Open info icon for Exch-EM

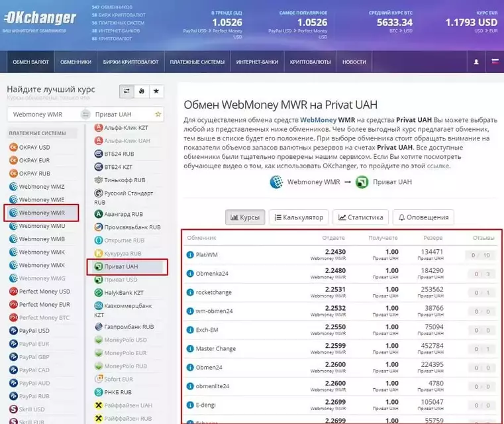pyautogui.click(x=190, y=330)
